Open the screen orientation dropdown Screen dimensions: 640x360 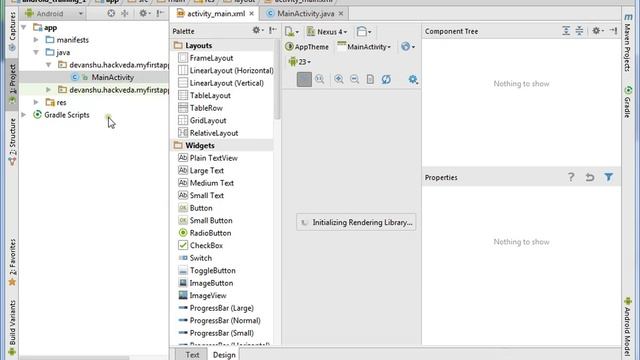click(x=364, y=32)
